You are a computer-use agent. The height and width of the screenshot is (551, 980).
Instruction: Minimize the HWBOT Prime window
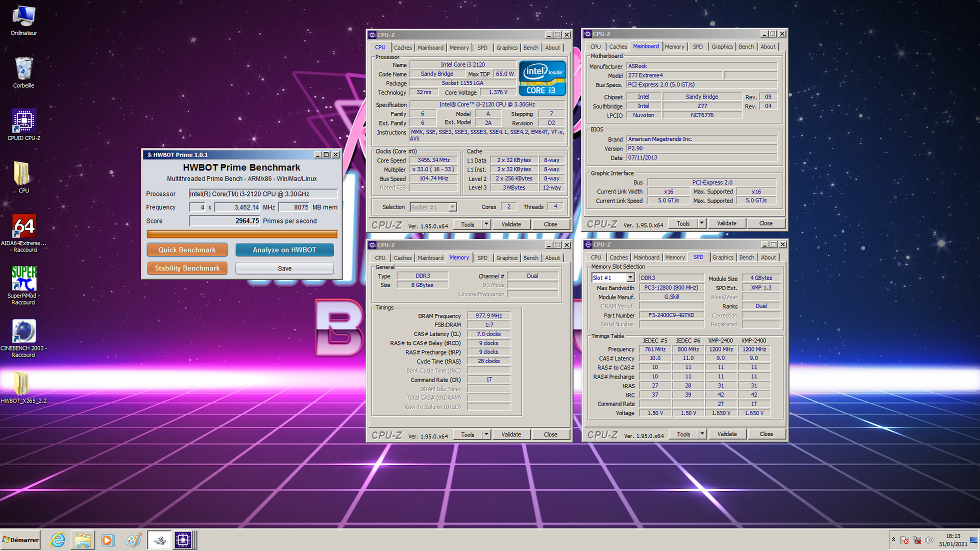317,155
